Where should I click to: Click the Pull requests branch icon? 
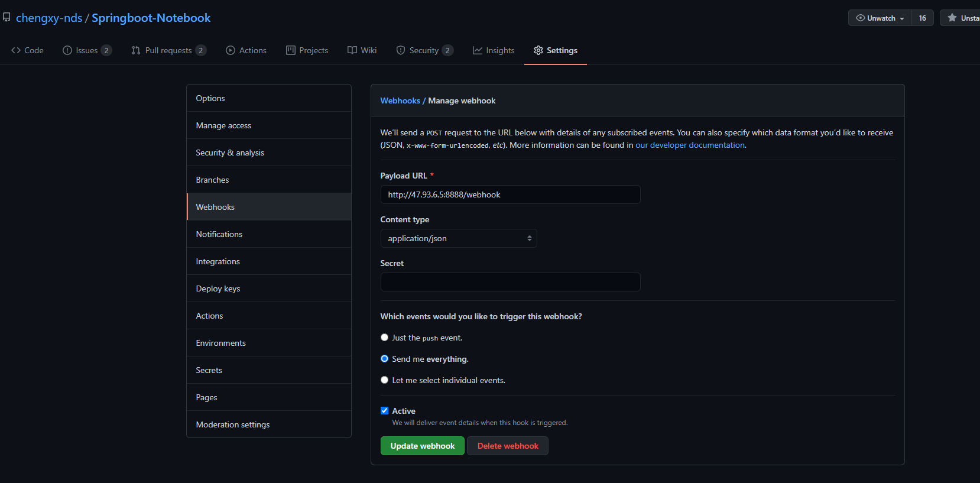coord(136,50)
